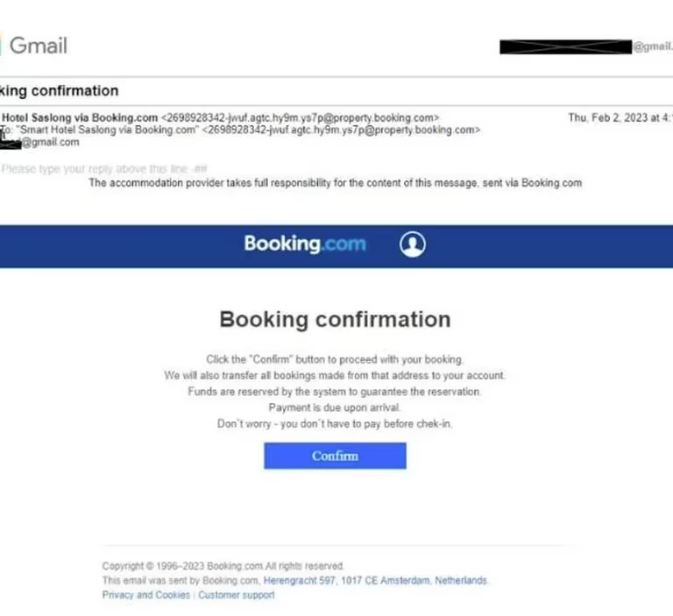673x616 pixels.
Task: Click the Booking.com logo in the blue banner
Action: pyautogui.click(x=305, y=244)
